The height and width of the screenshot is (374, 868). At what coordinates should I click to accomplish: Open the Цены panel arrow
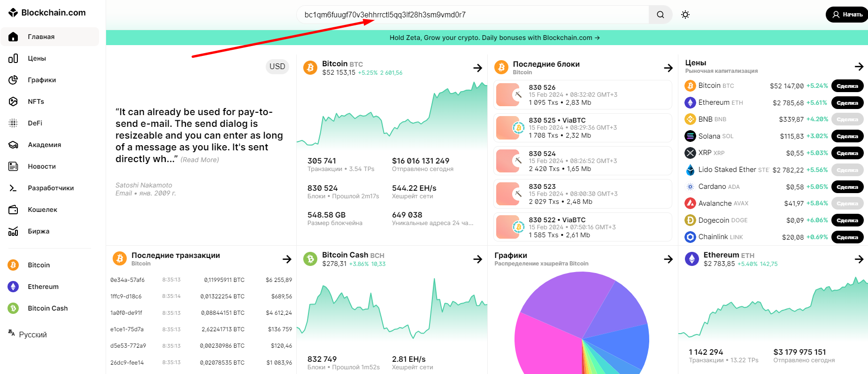tap(859, 67)
